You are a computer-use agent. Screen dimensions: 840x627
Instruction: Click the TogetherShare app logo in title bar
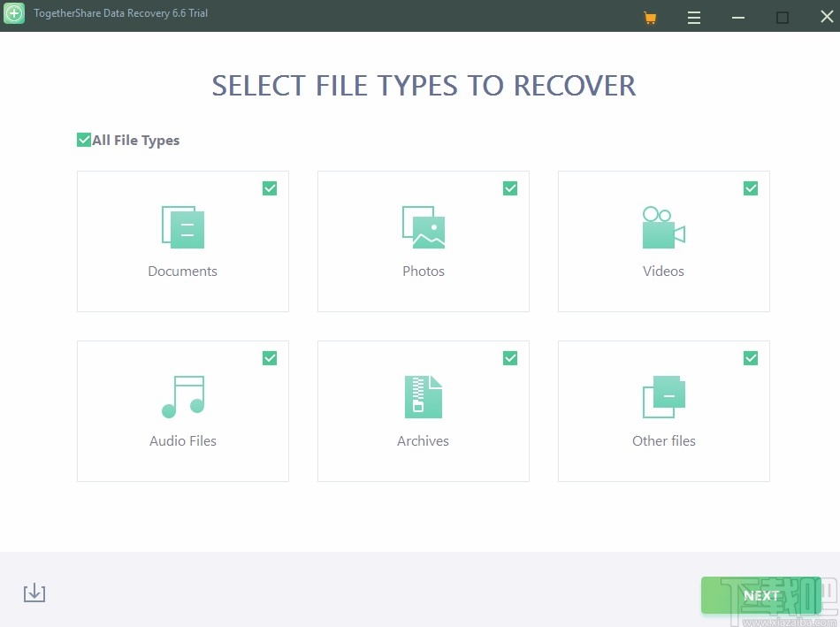point(14,14)
